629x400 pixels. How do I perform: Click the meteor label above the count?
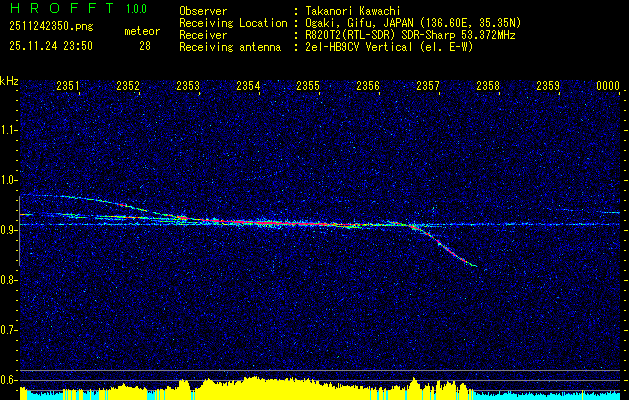[x=142, y=31]
